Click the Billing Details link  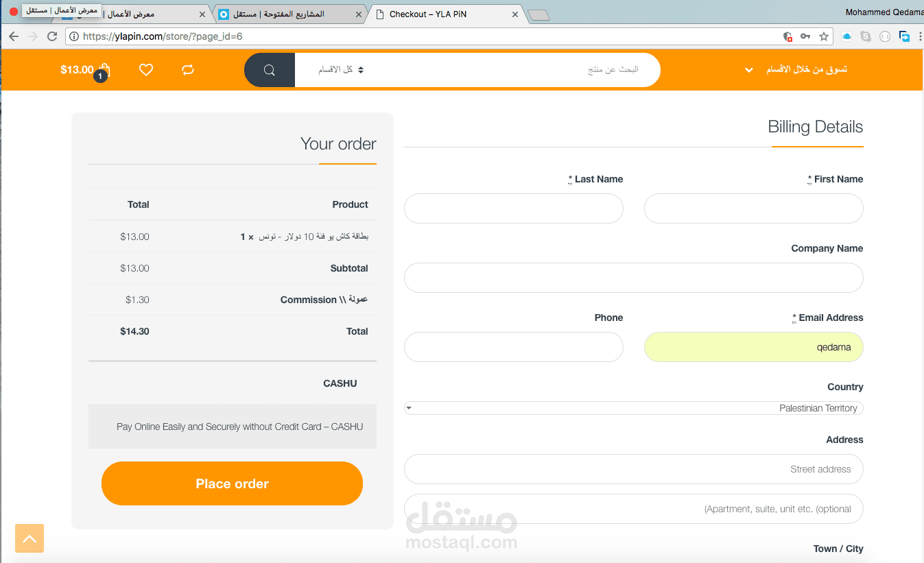pyautogui.click(x=816, y=126)
